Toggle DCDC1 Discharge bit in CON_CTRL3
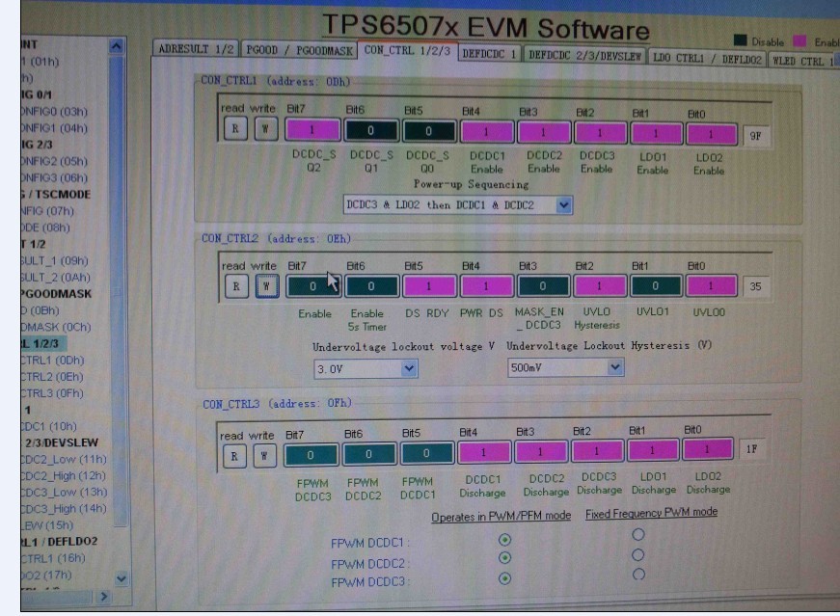Viewport: 840px width, 616px height. click(484, 453)
